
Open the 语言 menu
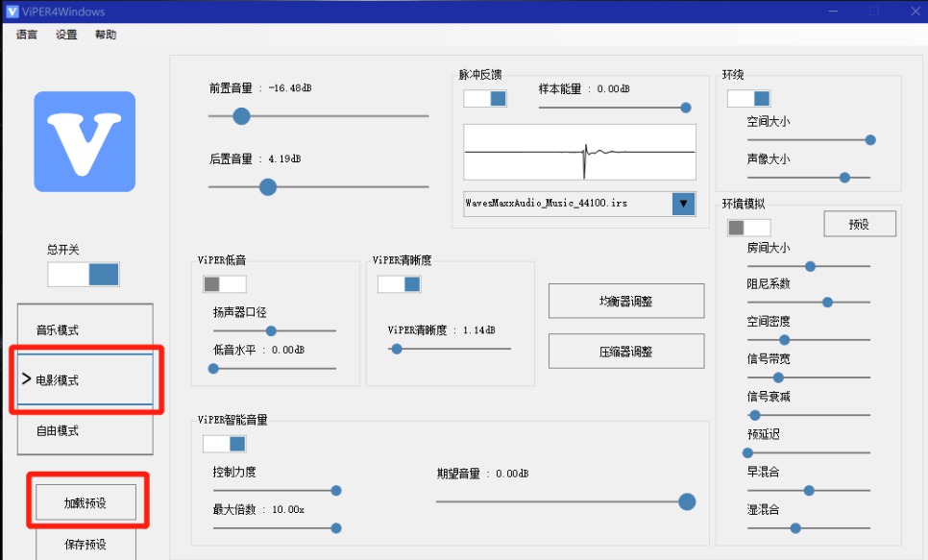coord(27,35)
